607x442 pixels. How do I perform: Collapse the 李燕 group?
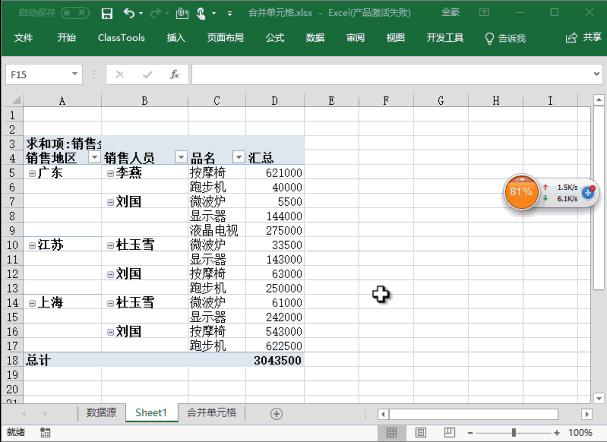110,174
